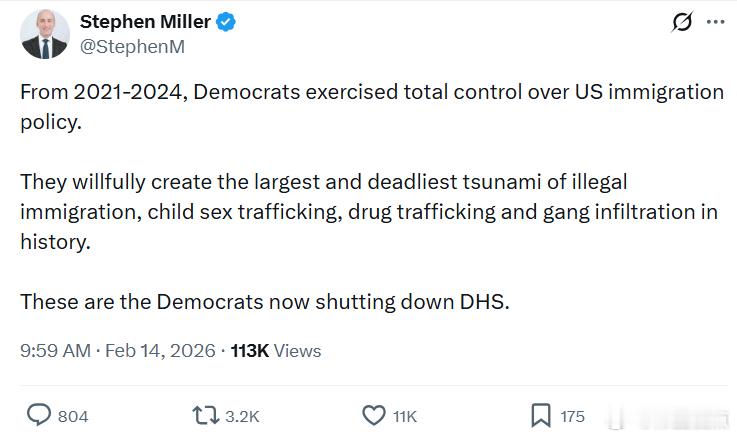Viewport: 737px width, 438px height.
Task: Click the reply speech bubble icon
Action: tap(39, 415)
